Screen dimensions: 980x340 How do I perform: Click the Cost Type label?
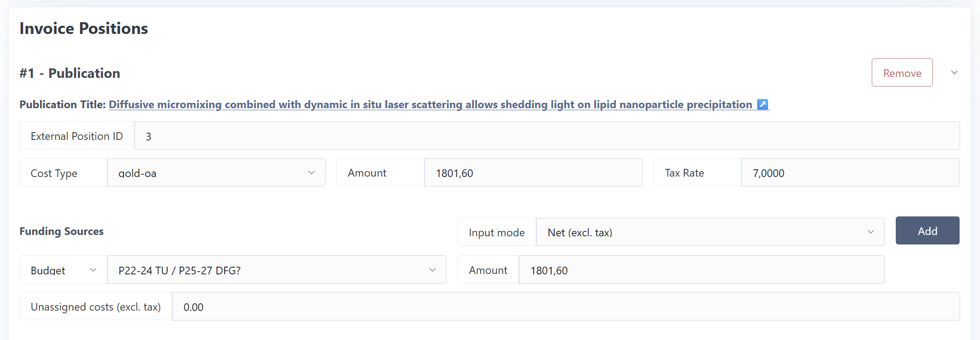[x=54, y=173]
